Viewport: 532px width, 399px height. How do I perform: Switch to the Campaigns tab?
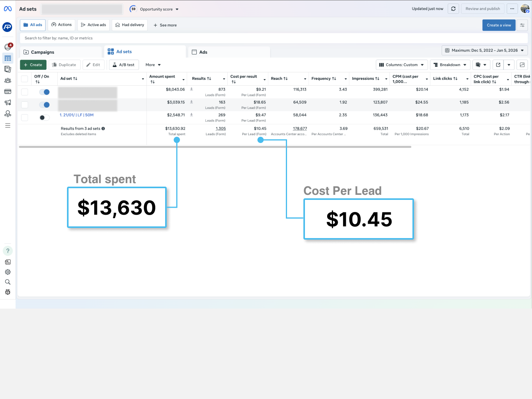(x=43, y=52)
